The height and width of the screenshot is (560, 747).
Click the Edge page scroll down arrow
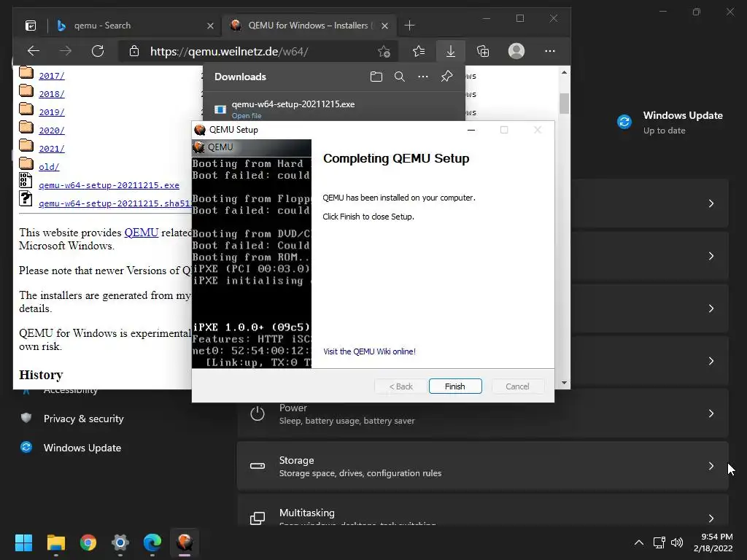(x=564, y=383)
